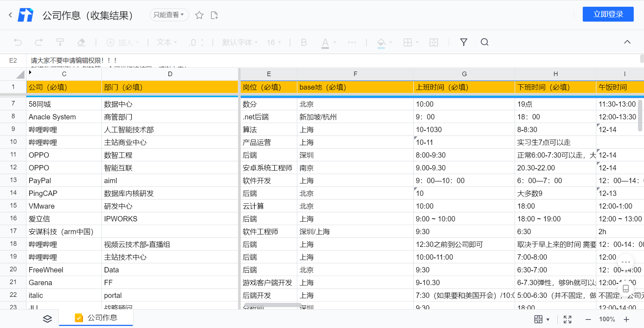Image resolution: width=644 pixels, height=328 pixels.
Task: Select column F header
Action: 355,74
